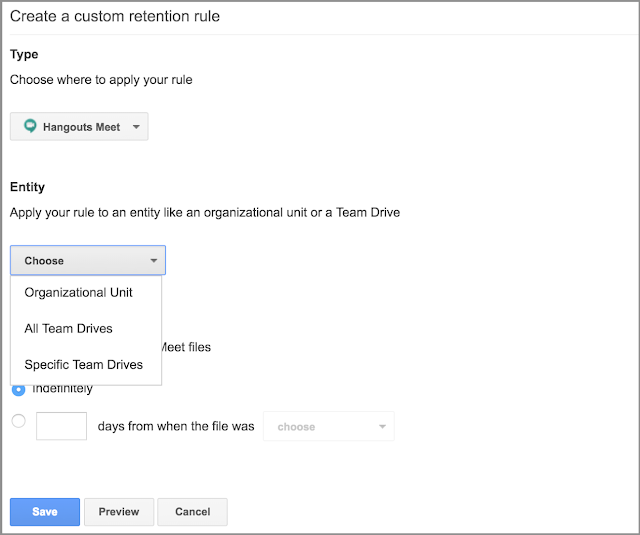Pick Specific Team Drives from the menu
Viewport: 640px width, 535px height.
(84, 365)
